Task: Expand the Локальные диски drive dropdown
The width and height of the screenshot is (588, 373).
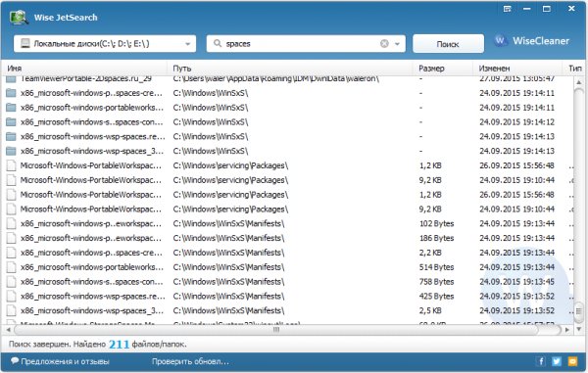Action: (x=188, y=44)
